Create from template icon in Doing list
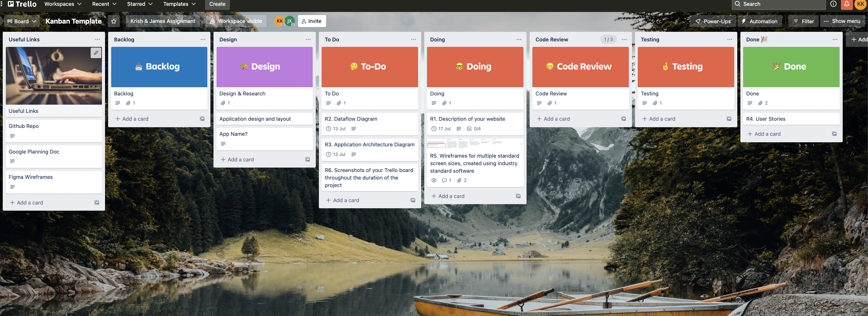The width and height of the screenshot is (868, 316). 518,196
